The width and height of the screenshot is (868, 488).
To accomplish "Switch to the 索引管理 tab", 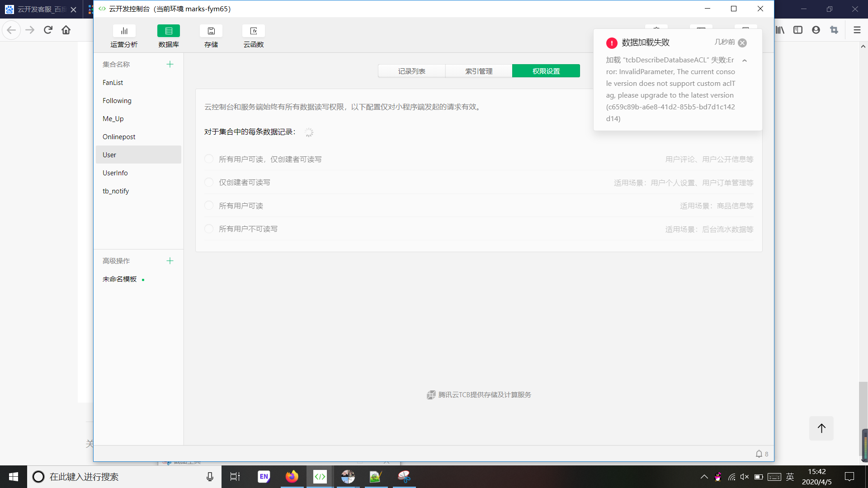I will 479,71.
